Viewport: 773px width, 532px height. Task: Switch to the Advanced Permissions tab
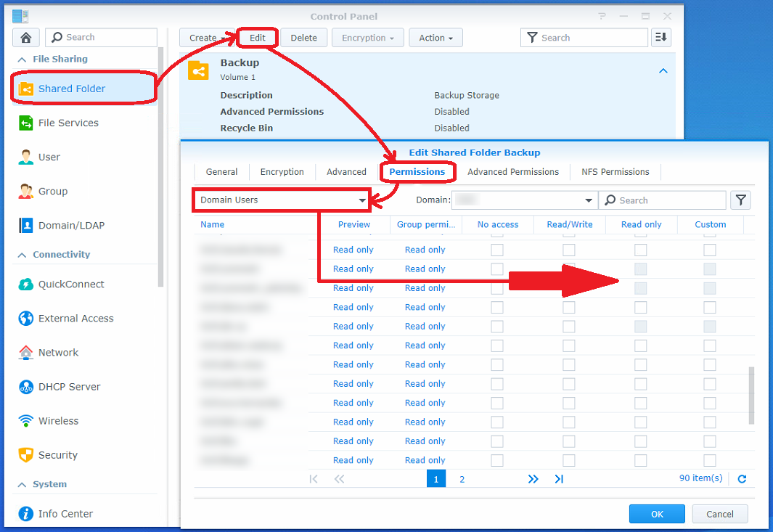pos(513,172)
